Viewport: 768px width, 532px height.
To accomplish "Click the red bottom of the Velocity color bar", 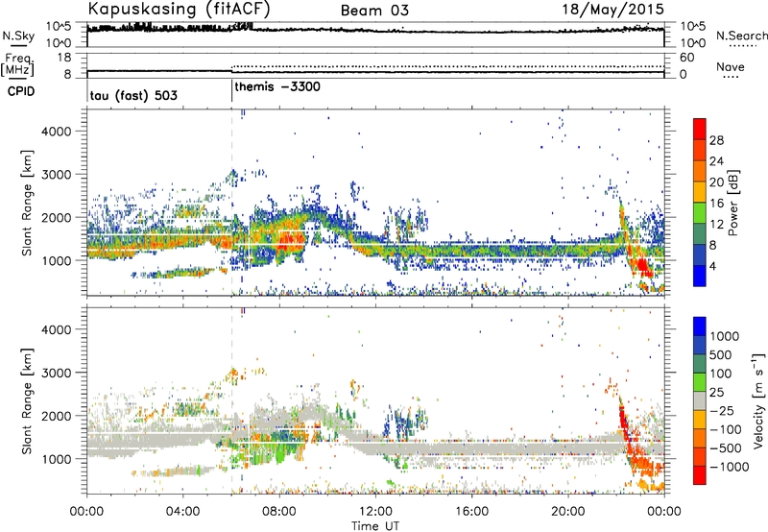I will [x=700, y=475].
